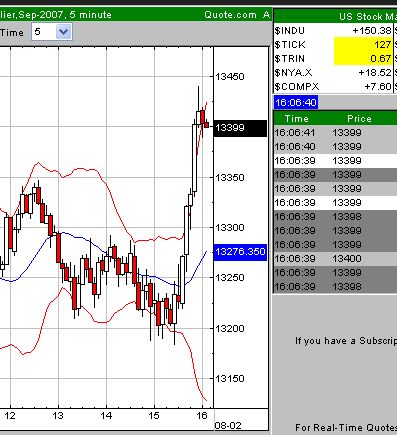397x435 pixels.
Task: Click the Quote.com label in chart title bar
Action: coord(231,15)
